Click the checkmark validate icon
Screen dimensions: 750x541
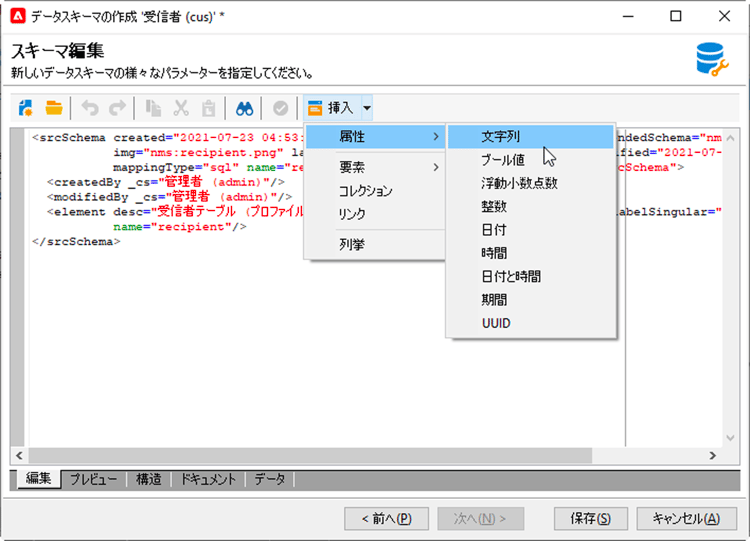pyautogui.click(x=280, y=109)
